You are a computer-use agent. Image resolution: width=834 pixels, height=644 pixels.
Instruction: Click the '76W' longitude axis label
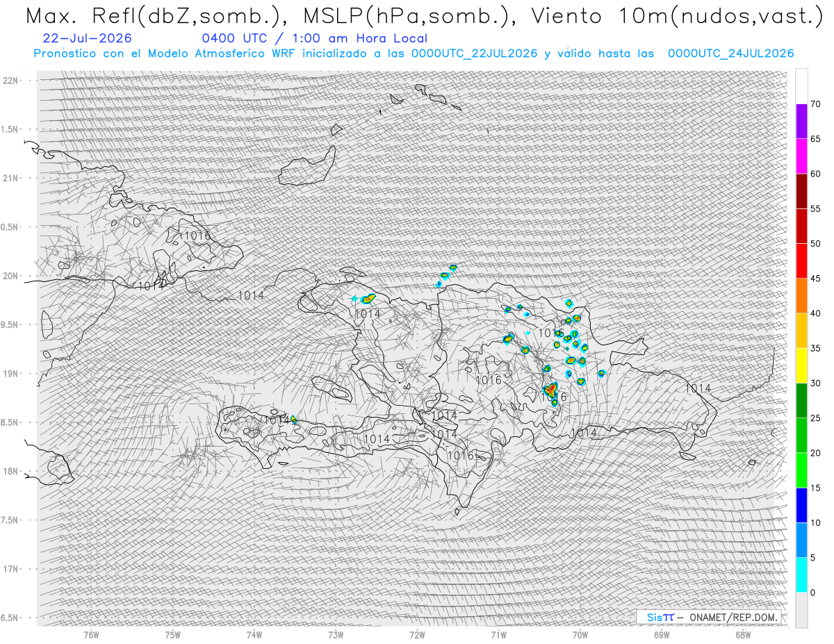[91, 634]
